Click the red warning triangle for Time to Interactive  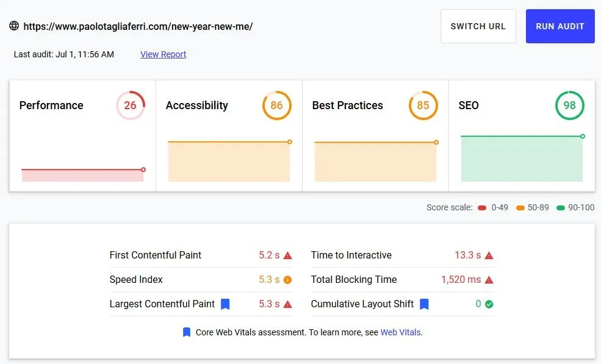pos(489,255)
